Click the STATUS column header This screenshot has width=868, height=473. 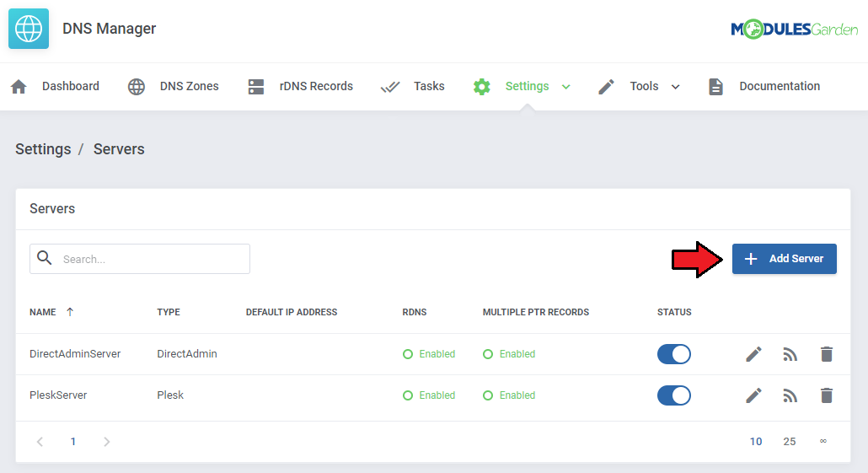tap(674, 312)
